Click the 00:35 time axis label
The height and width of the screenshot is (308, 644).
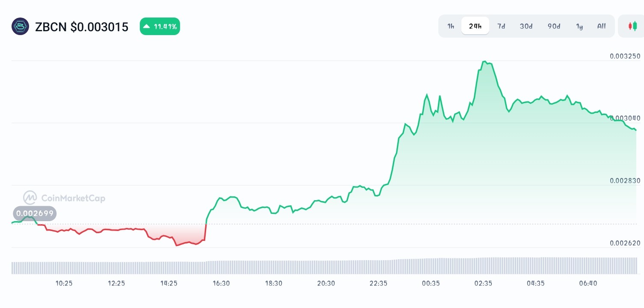pyautogui.click(x=431, y=283)
